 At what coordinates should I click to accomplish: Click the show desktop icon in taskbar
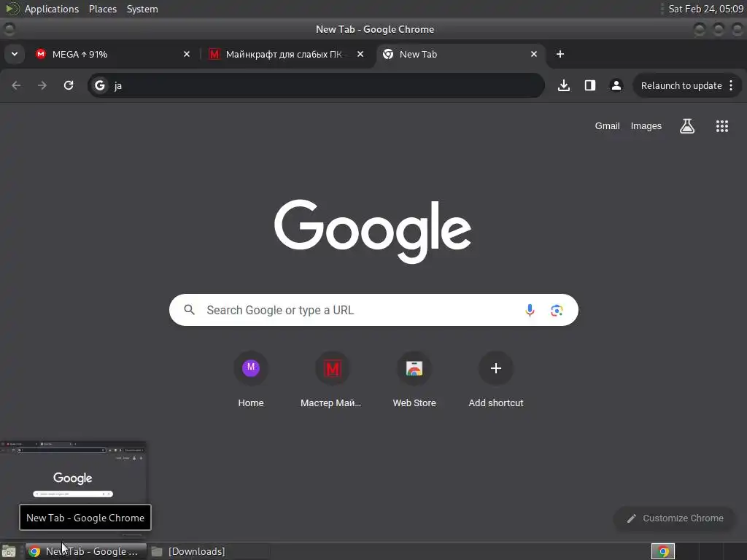click(9, 551)
